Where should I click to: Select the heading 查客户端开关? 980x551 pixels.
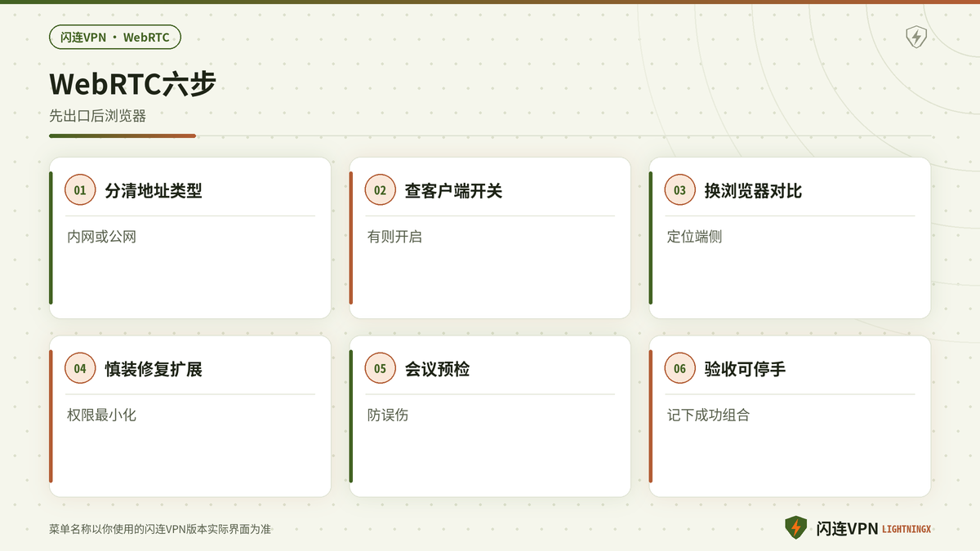pos(453,190)
